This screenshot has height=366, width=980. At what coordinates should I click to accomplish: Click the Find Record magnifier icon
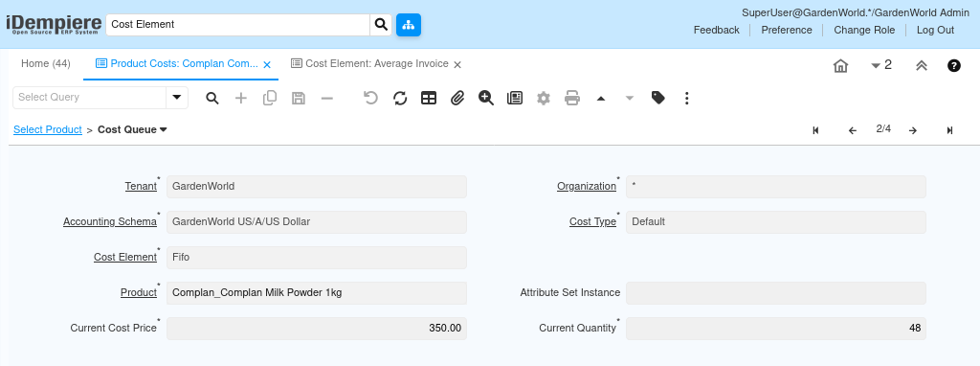click(212, 99)
